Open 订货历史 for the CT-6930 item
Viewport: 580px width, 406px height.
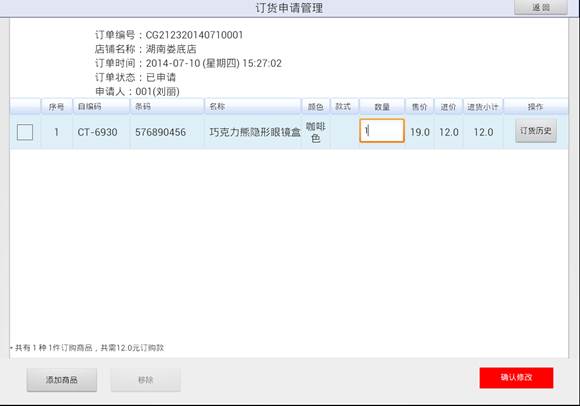536,131
